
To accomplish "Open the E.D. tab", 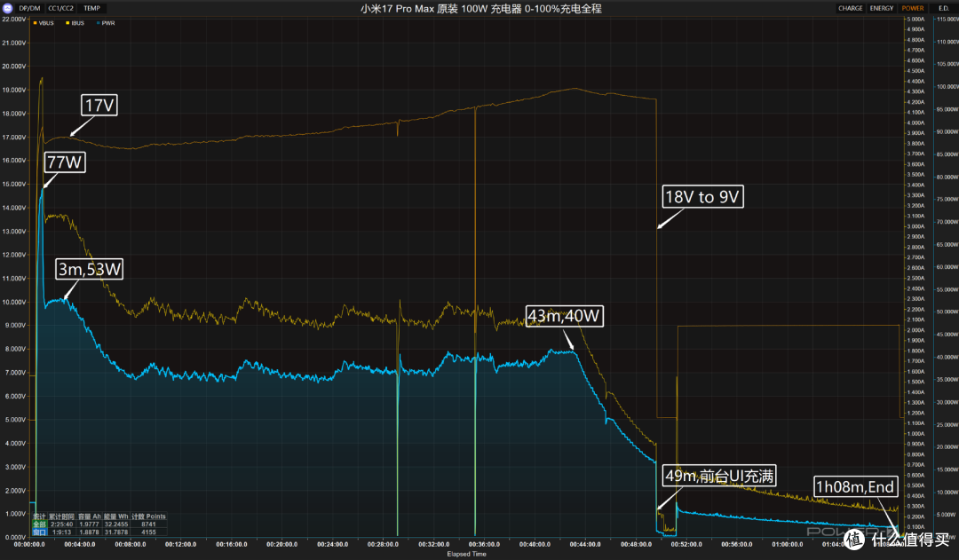I will point(943,8).
